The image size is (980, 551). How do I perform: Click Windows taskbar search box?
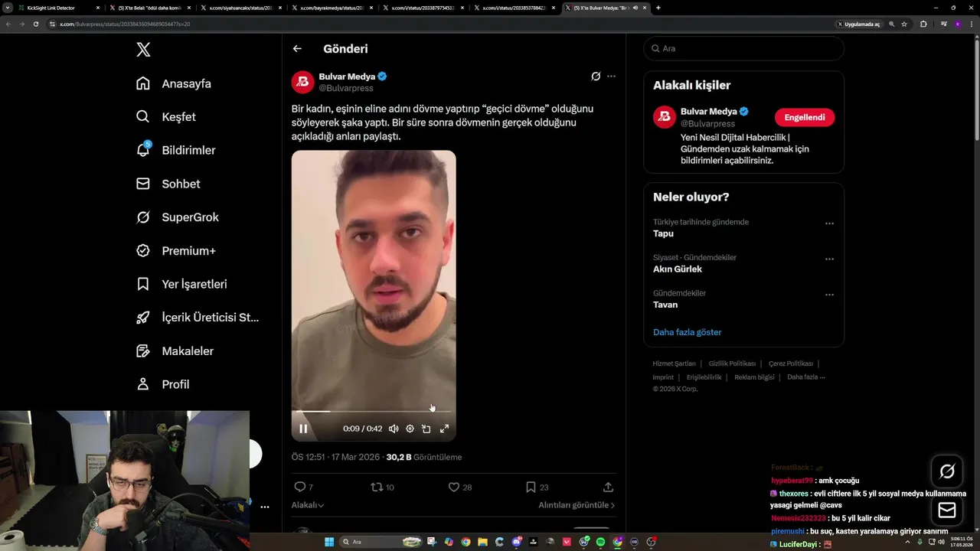[381, 542]
